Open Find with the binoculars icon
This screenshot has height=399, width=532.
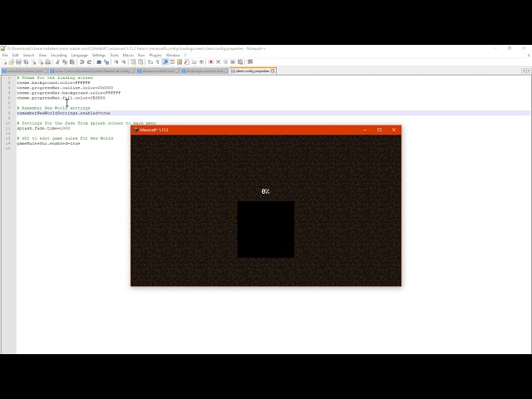[99, 62]
